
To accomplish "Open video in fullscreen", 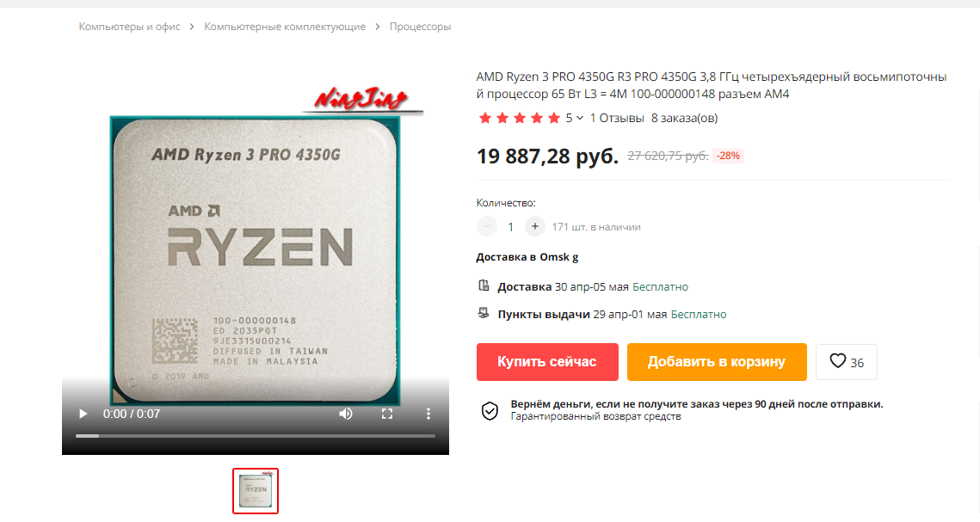I will click(x=387, y=414).
